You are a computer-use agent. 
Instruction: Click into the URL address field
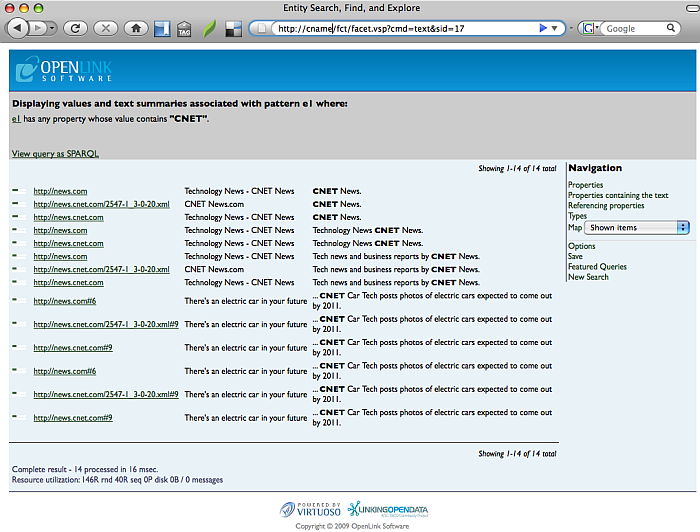tap(404, 29)
